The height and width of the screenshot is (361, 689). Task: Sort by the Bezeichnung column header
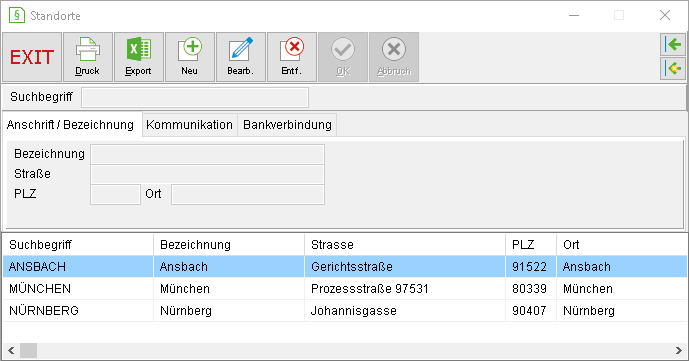[x=229, y=245]
